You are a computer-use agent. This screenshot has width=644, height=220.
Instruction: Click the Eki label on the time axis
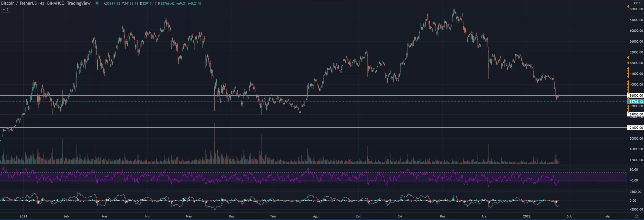[x=400, y=216]
